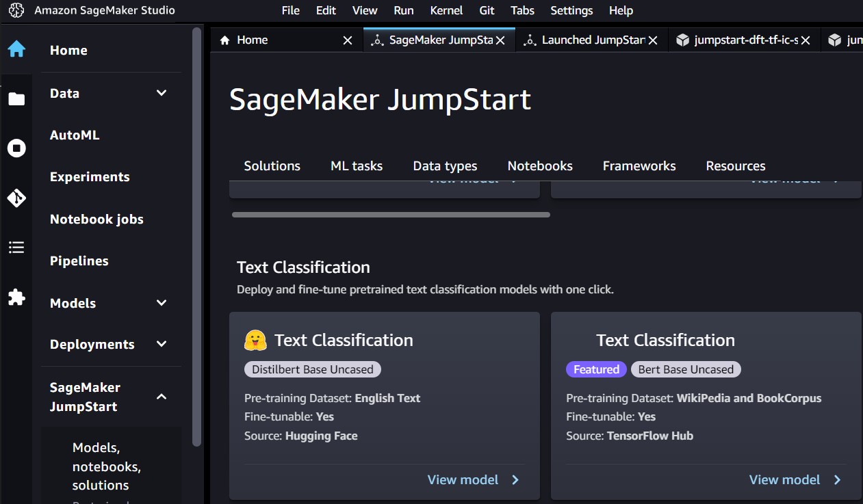Image resolution: width=863 pixels, height=504 pixels.
Task: Expand the Data section chevron
Action: pos(162,93)
